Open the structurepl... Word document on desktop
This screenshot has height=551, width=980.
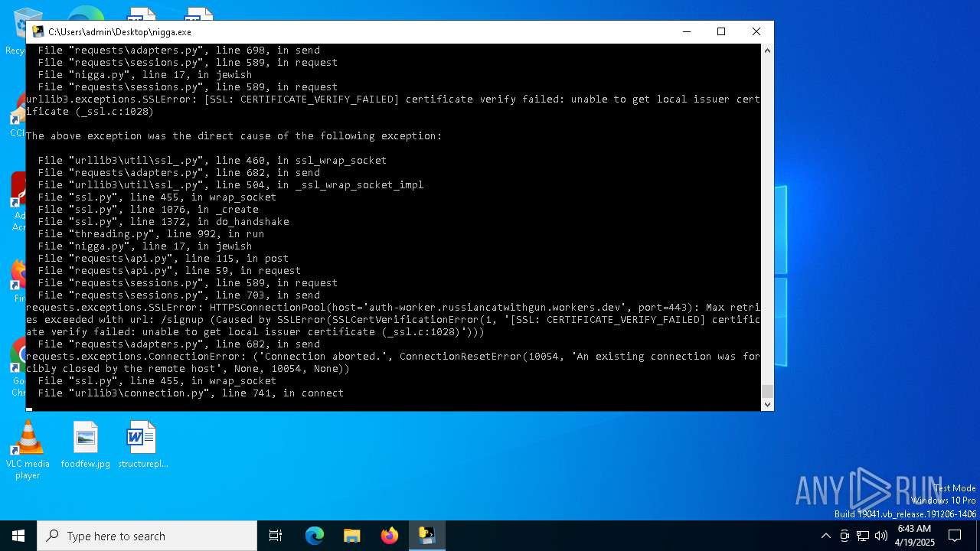142,445
